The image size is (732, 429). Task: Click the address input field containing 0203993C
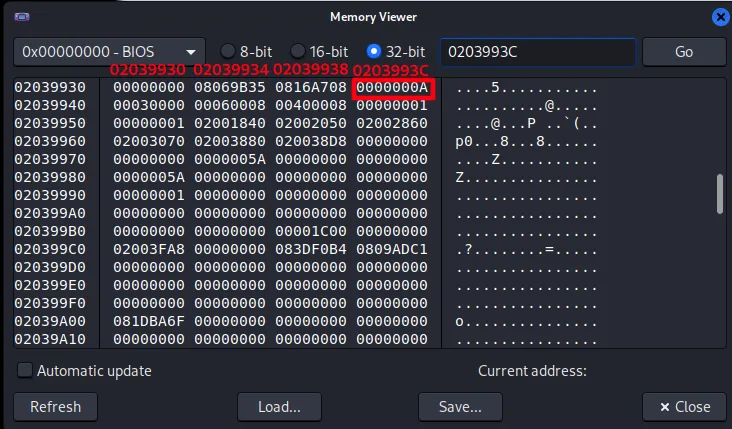(537, 52)
